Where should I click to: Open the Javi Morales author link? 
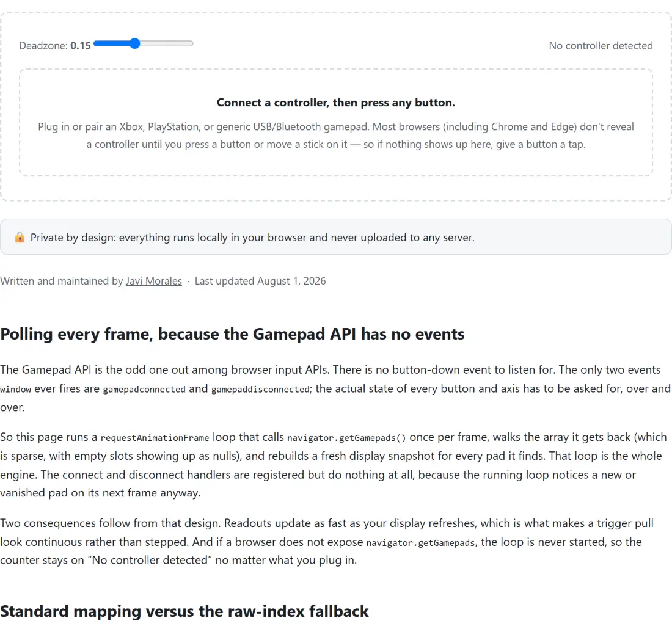click(x=153, y=281)
